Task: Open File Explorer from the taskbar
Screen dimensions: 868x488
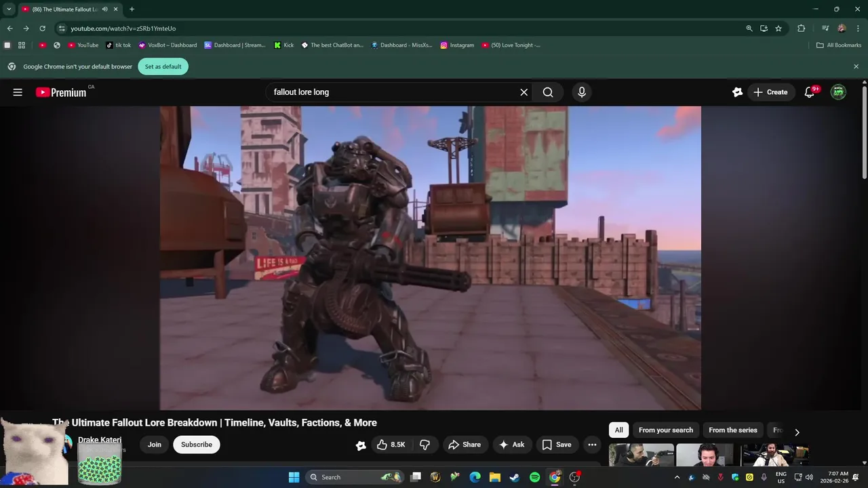Action: tap(495, 477)
